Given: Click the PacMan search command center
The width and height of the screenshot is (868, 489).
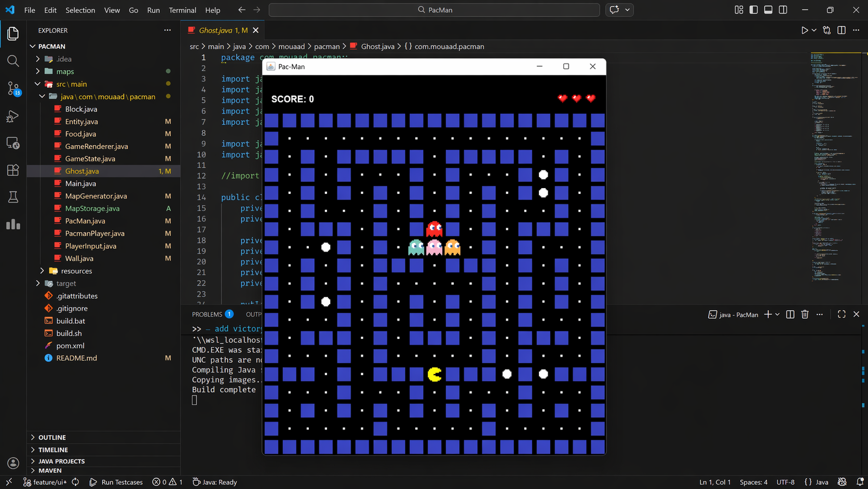Looking at the screenshot, I should point(434,10).
